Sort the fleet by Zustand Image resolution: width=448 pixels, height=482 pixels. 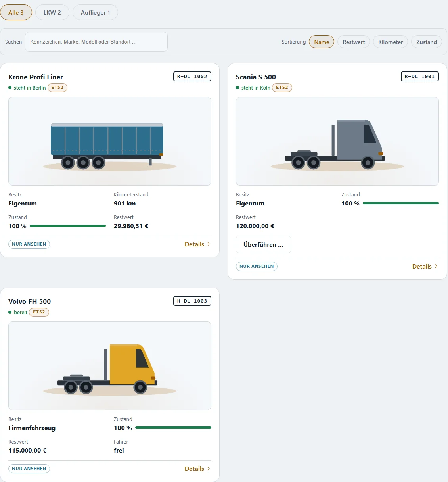426,42
